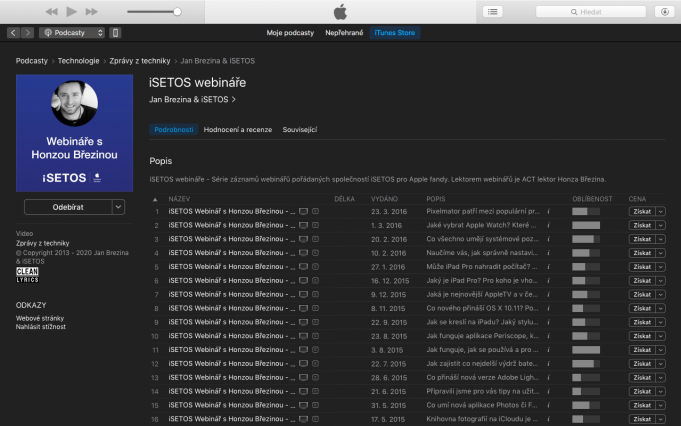Open dropdown arrow beside Získat for episode 3
This screenshot has width=681, height=426.
[x=660, y=240]
